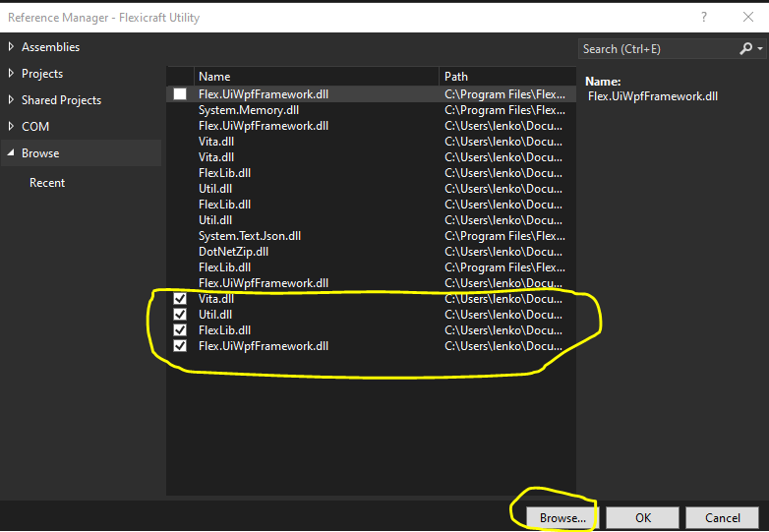Uncheck the Util.dll checkbox
This screenshot has height=532, width=769.
[180, 315]
